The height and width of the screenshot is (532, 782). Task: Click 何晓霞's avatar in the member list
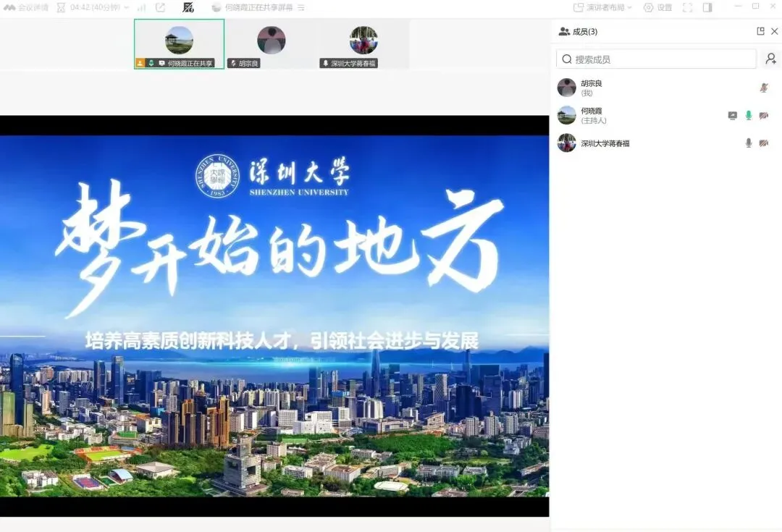(x=566, y=115)
